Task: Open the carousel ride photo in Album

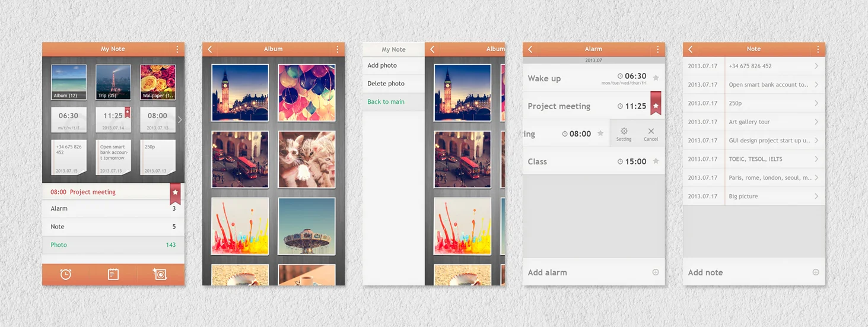Action: tap(307, 226)
